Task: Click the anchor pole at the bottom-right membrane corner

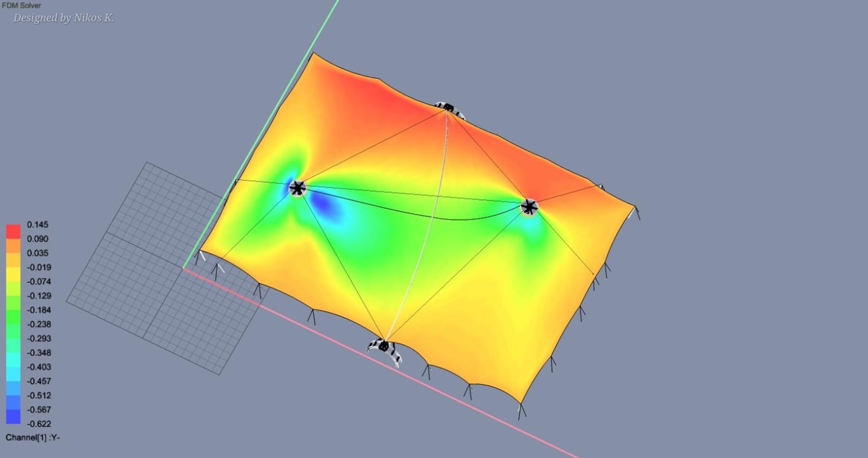Action: 522,410
